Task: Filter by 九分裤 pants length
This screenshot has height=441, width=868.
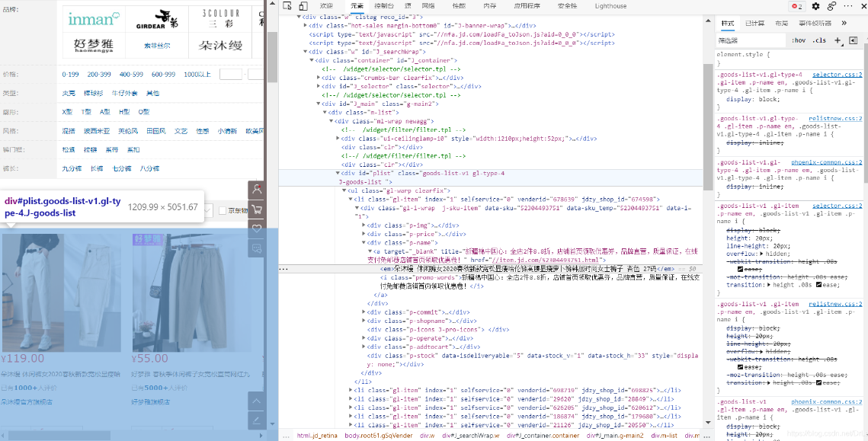Action: 72,168
